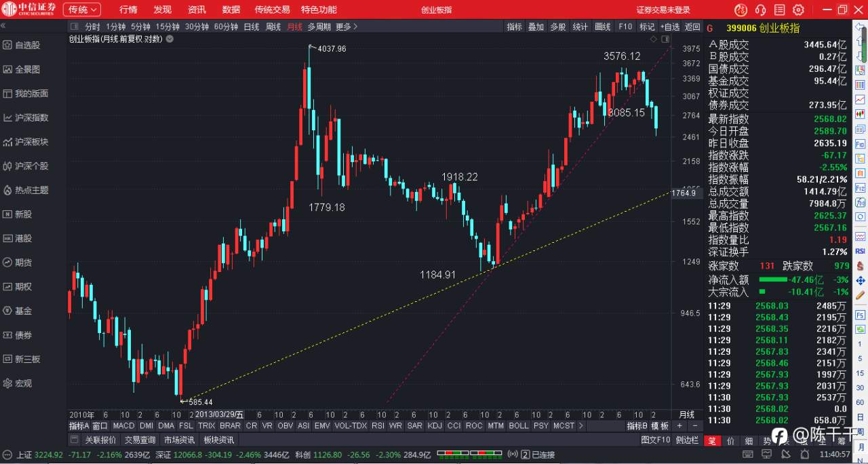
Task: Open the 板块资讯 tab
Action: tap(219, 440)
